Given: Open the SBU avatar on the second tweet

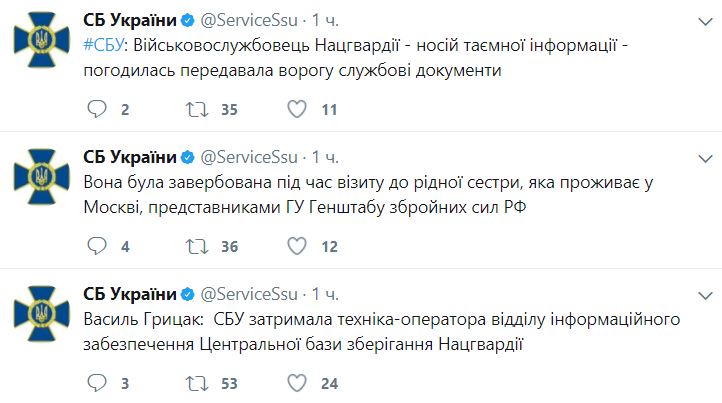Looking at the screenshot, I should 42,176.
